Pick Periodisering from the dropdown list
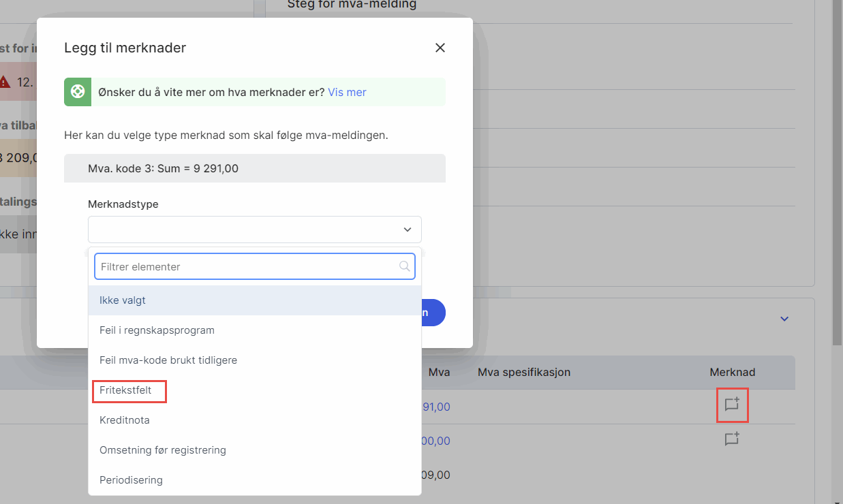The image size is (843, 504). click(131, 480)
